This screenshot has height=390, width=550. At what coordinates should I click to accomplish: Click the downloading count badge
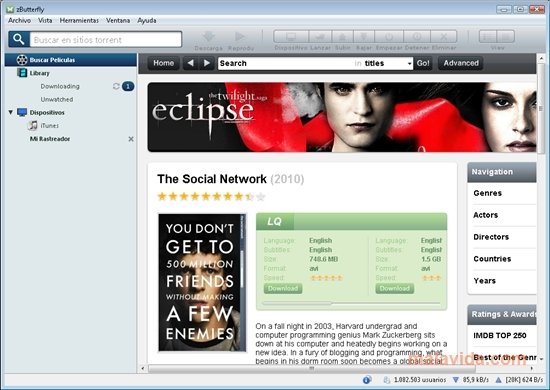click(x=128, y=86)
